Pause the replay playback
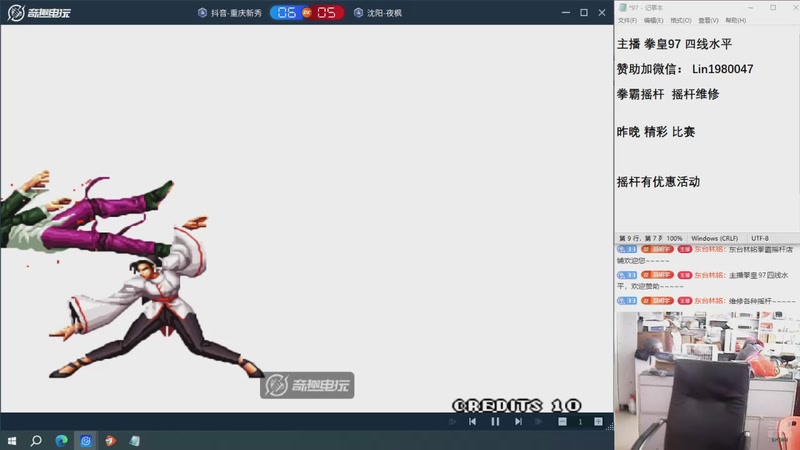The height and width of the screenshot is (450, 800). click(495, 421)
